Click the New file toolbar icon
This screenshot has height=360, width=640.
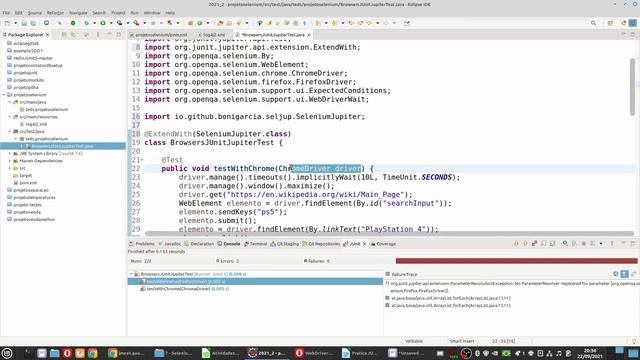click(7, 23)
